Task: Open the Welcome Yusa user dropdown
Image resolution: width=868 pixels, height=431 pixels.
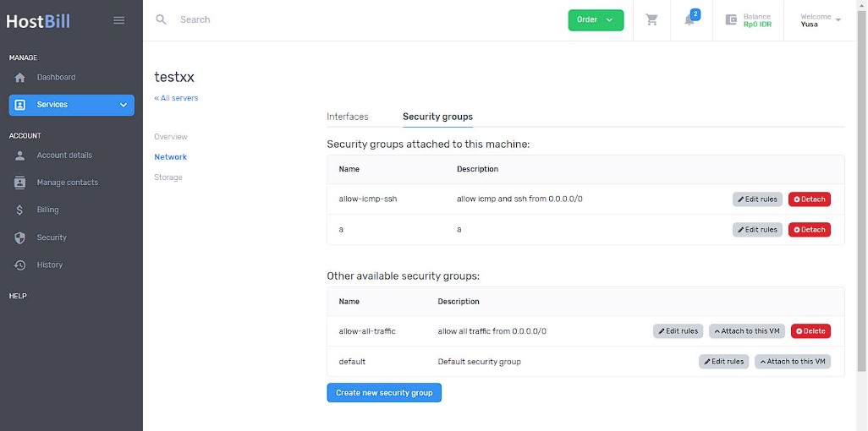Action: tap(821, 20)
